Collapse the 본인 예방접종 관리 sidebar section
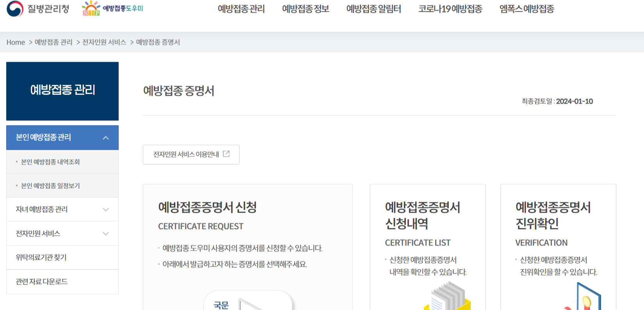The height and width of the screenshot is (310, 644). click(x=62, y=138)
